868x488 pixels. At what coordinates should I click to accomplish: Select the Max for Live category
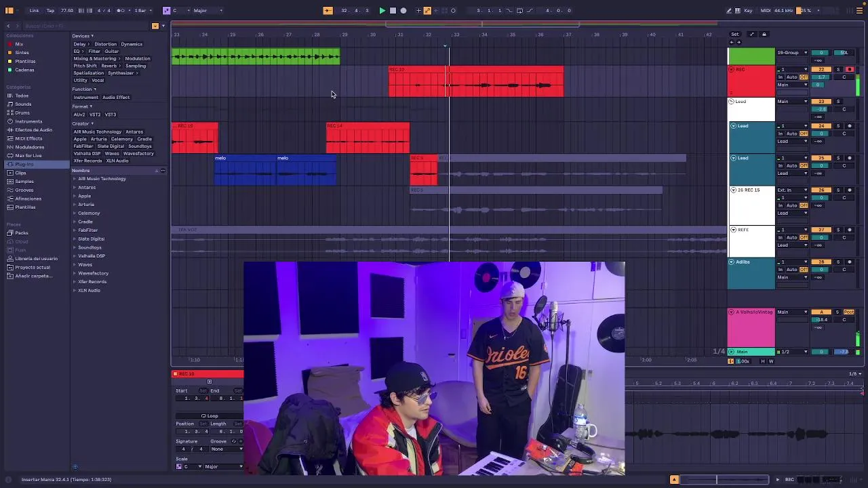[28, 156]
